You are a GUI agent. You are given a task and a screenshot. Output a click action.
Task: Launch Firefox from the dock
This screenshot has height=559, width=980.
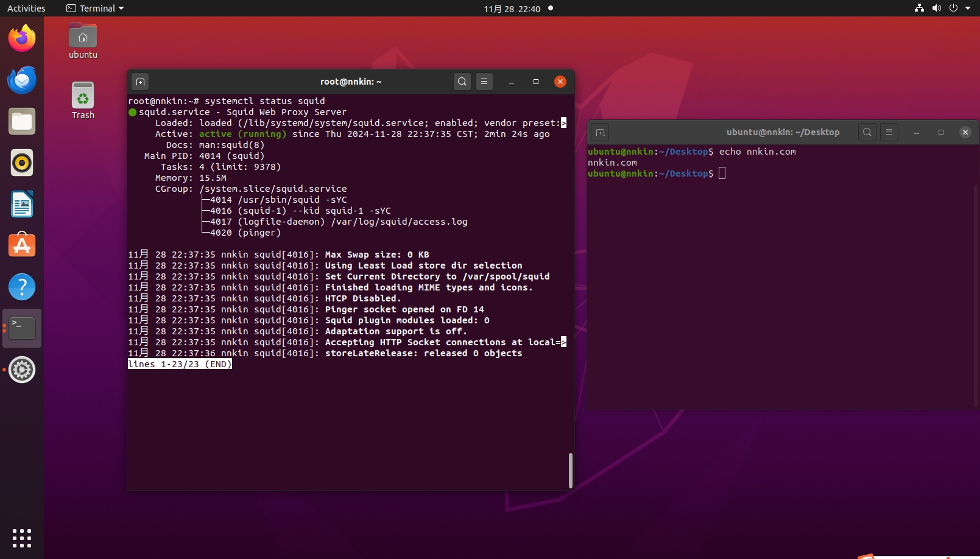pyautogui.click(x=22, y=39)
